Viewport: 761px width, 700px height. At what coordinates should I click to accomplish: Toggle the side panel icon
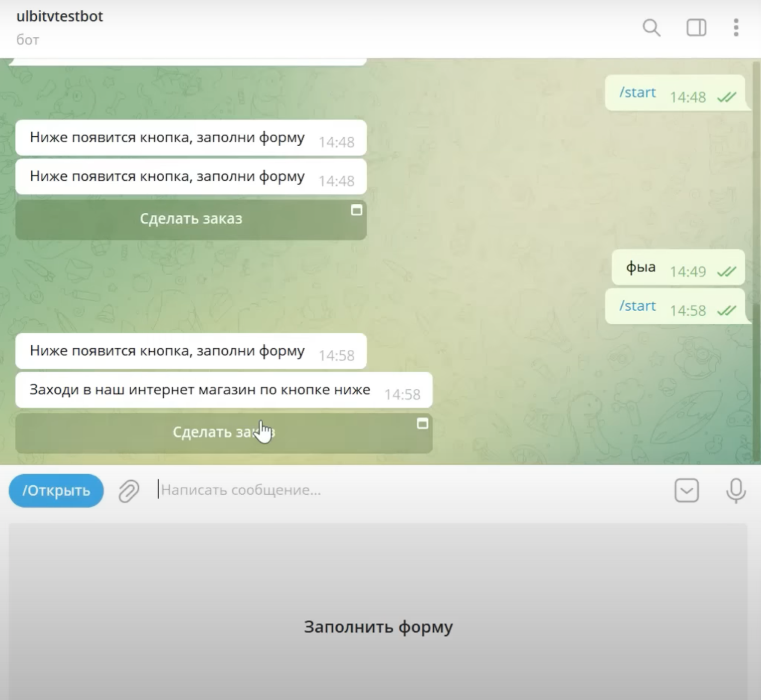tap(696, 28)
